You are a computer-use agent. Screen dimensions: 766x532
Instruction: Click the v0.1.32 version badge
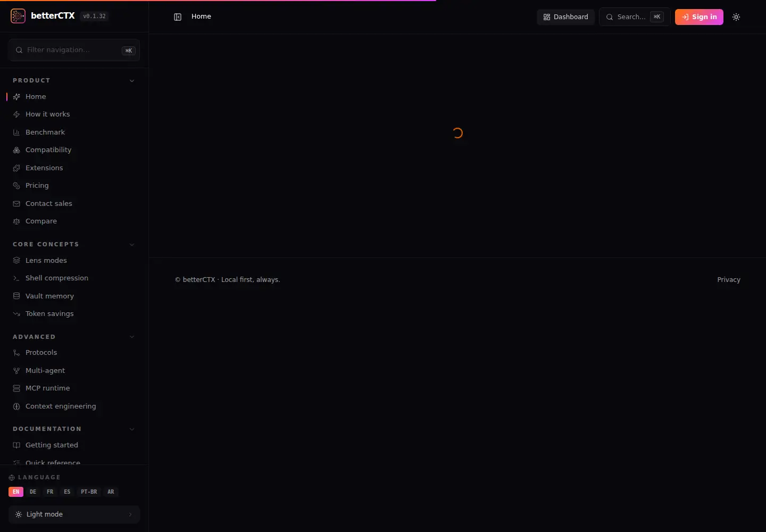coord(95,16)
